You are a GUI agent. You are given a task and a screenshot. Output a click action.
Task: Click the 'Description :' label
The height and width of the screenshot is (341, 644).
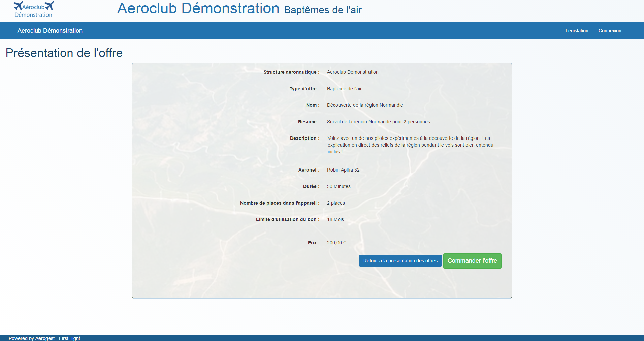[x=304, y=138]
